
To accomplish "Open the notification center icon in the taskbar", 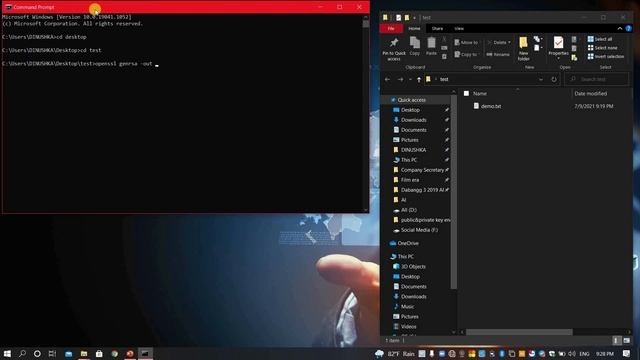I will pos(627,353).
